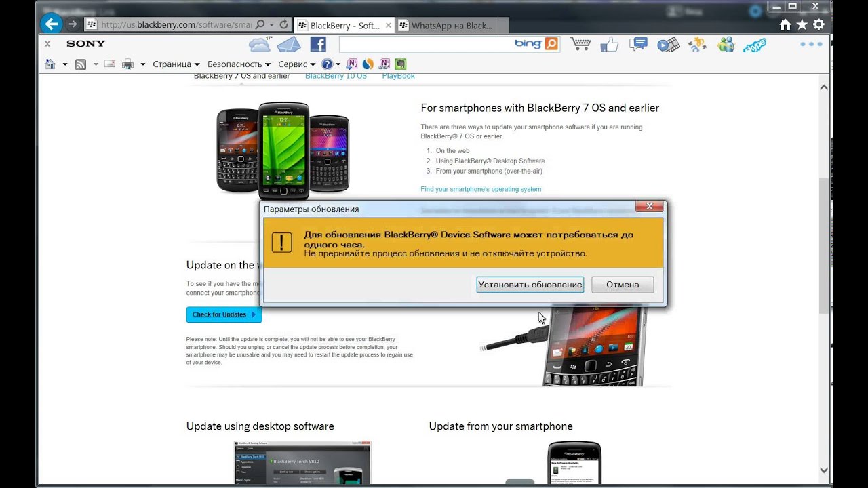The image size is (868, 488).
Task: Click the browser forward arrow
Action: (73, 24)
